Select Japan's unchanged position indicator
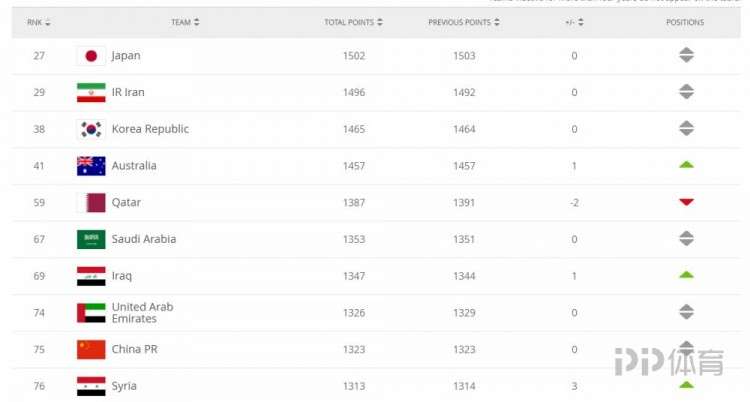The image size is (750, 402). click(x=686, y=55)
